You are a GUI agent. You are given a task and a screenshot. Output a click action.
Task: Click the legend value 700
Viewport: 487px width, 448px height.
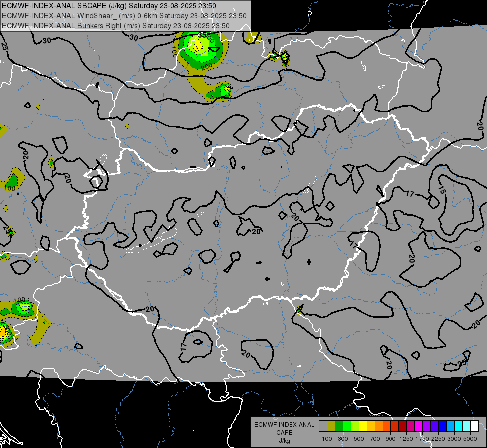coord(375,439)
